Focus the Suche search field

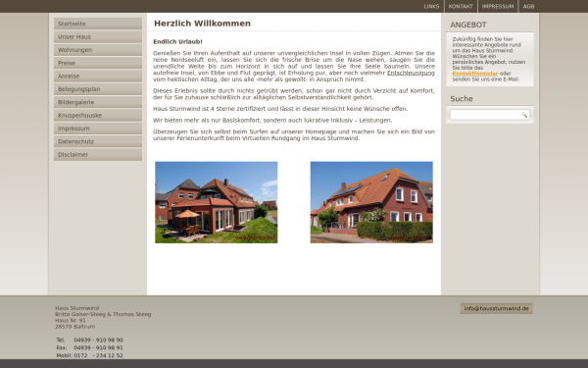pos(486,115)
